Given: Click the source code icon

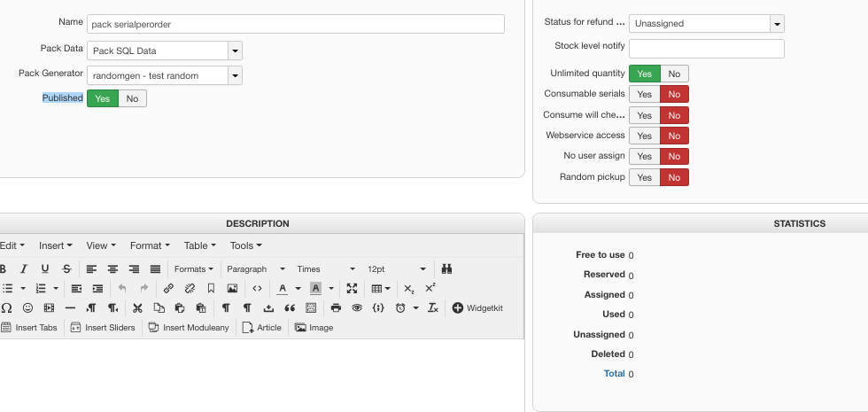Looking at the screenshot, I should tap(257, 288).
